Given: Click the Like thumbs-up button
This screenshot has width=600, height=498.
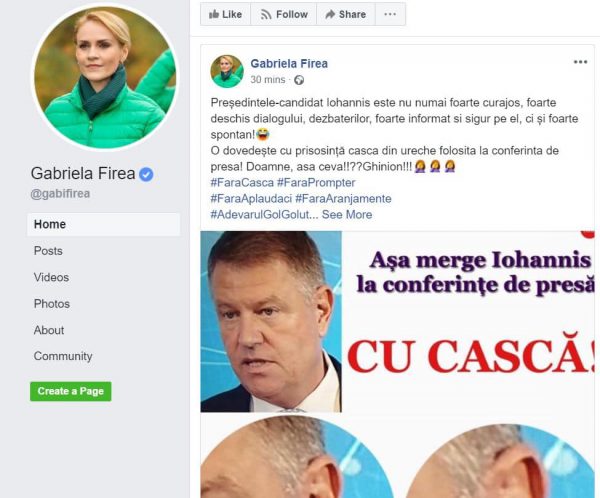Looking at the screenshot, I should point(225,14).
